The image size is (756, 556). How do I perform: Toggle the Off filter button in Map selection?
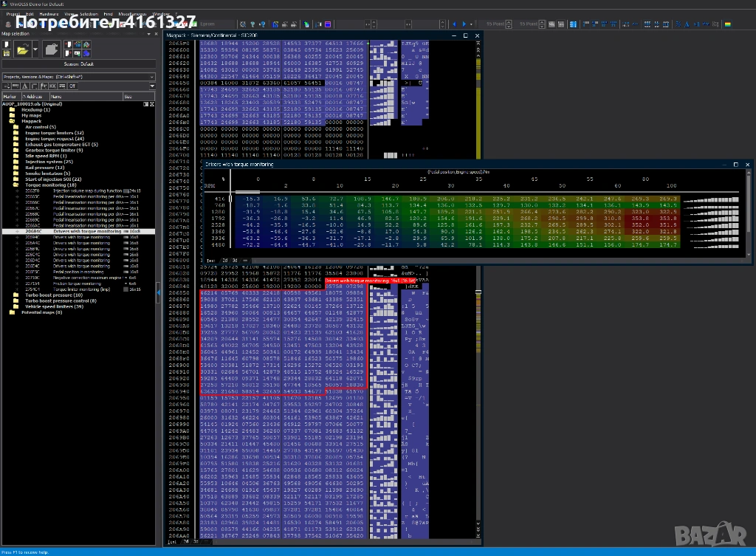pos(72,86)
